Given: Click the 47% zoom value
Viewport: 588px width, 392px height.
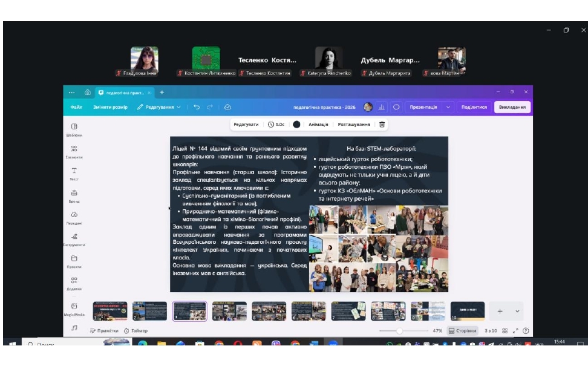Looking at the screenshot, I should coord(437,330).
